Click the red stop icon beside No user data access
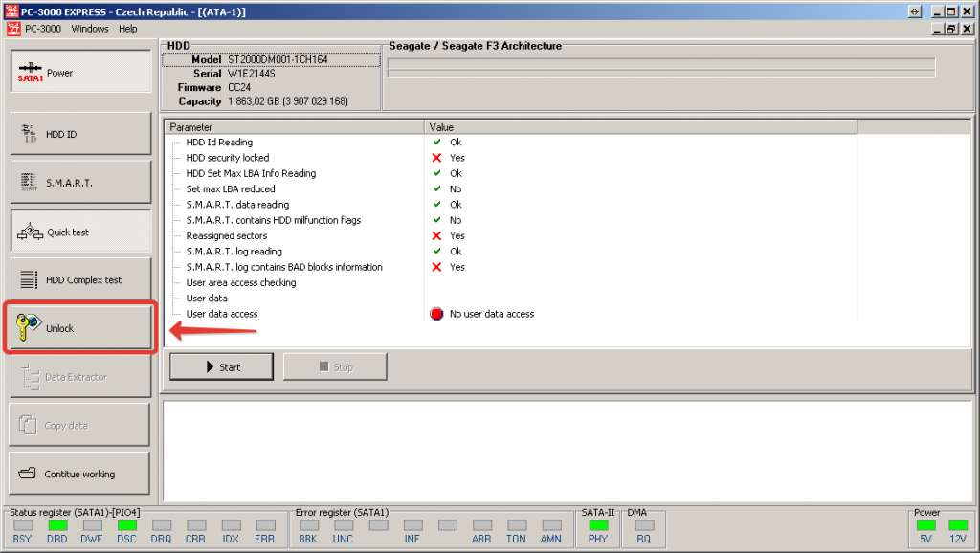This screenshot has height=553, width=980. click(436, 314)
